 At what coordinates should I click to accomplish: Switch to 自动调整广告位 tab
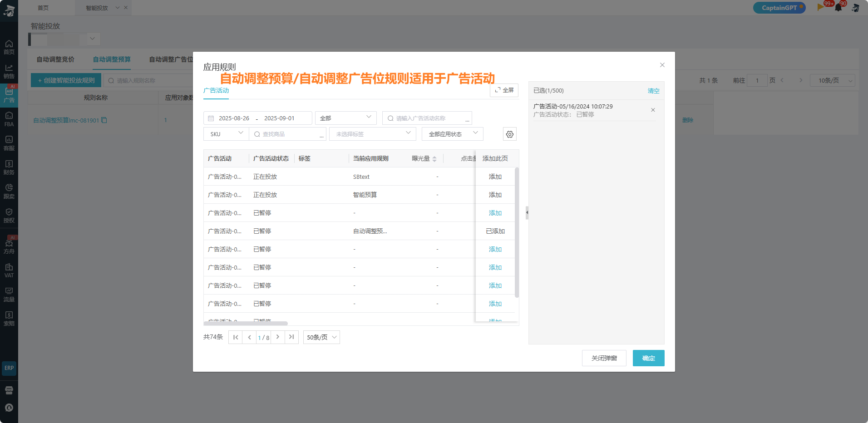pos(171,59)
